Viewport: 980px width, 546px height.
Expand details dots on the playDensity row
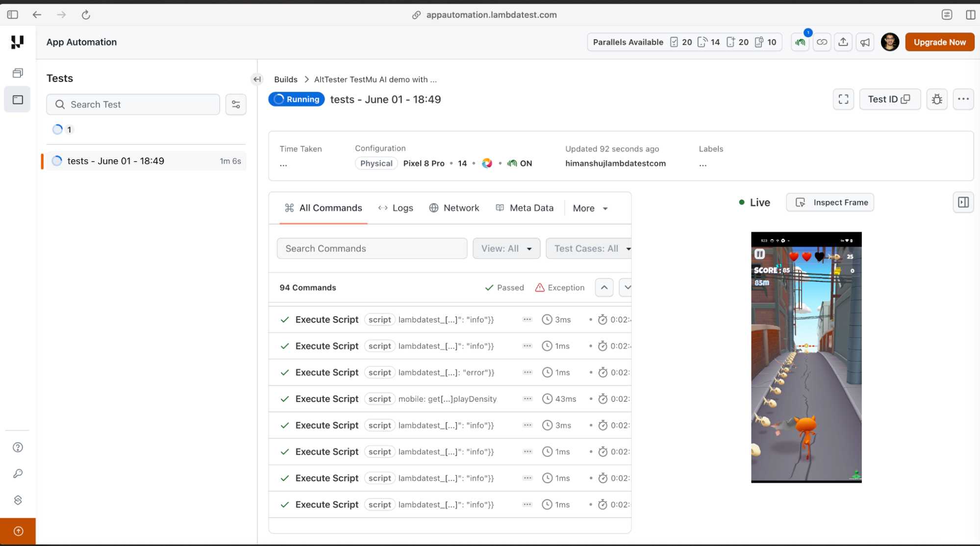(528, 399)
